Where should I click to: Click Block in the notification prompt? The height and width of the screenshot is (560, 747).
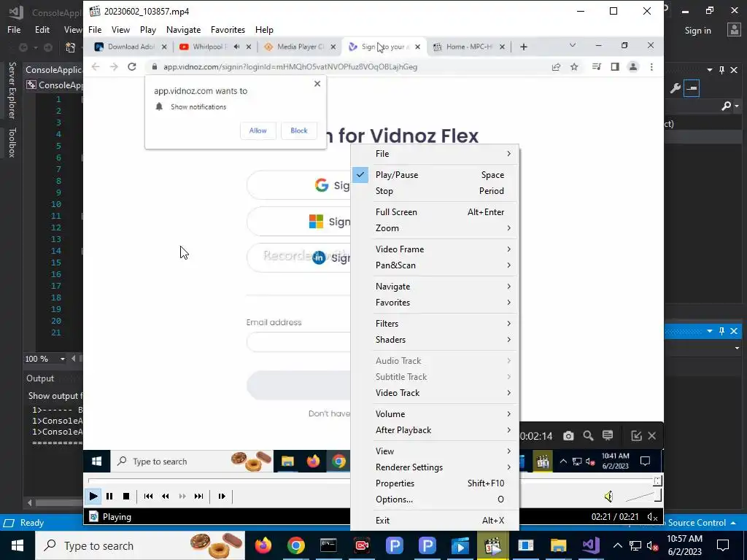tap(299, 131)
